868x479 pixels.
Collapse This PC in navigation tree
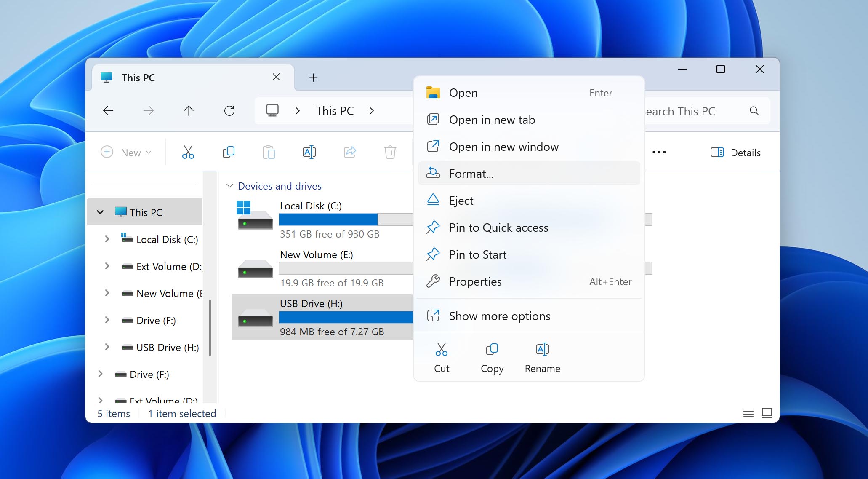coord(100,212)
